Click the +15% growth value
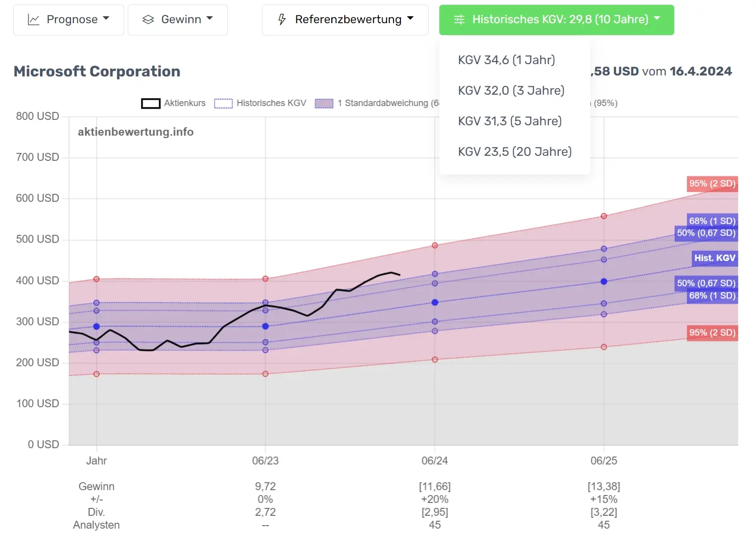 pyautogui.click(x=604, y=500)
